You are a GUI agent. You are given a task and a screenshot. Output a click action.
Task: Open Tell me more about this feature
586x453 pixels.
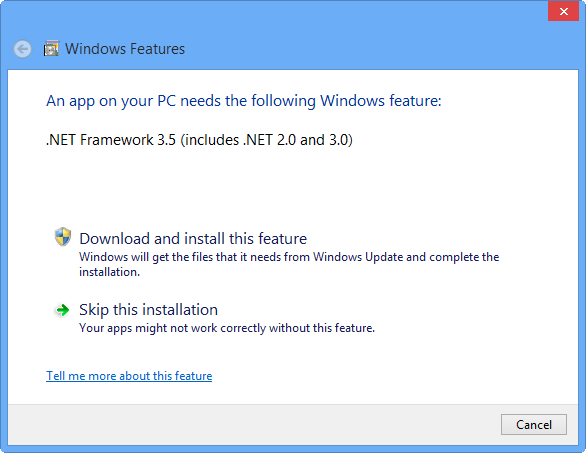point(129,376)
